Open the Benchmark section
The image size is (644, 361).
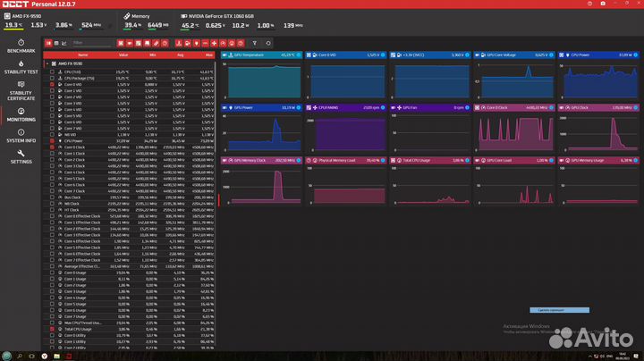pos(21,46)
